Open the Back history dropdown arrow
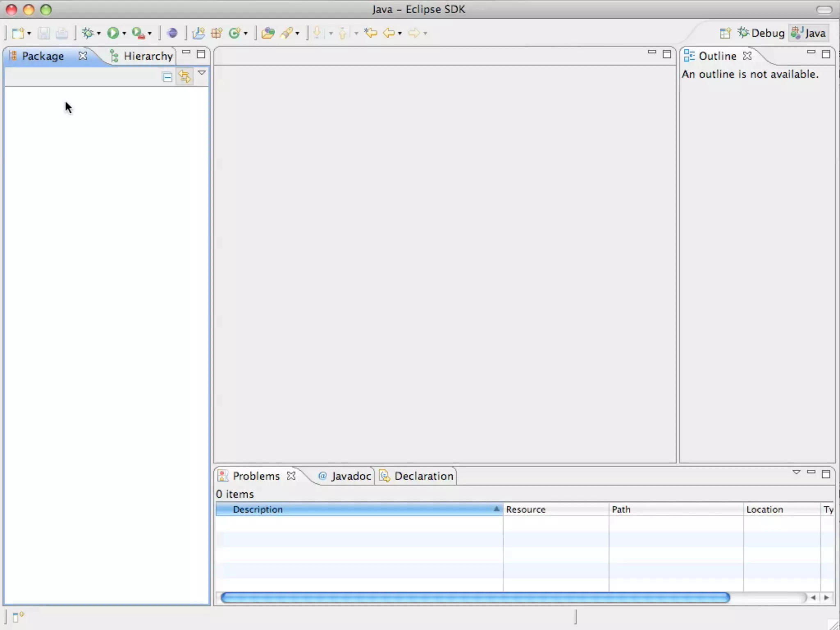This screenshot has width=840, height=630. pos(400,34)
